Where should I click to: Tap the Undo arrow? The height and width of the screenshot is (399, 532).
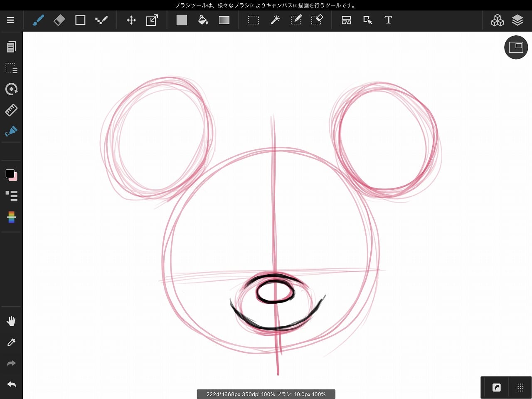[x=11, y=384]
